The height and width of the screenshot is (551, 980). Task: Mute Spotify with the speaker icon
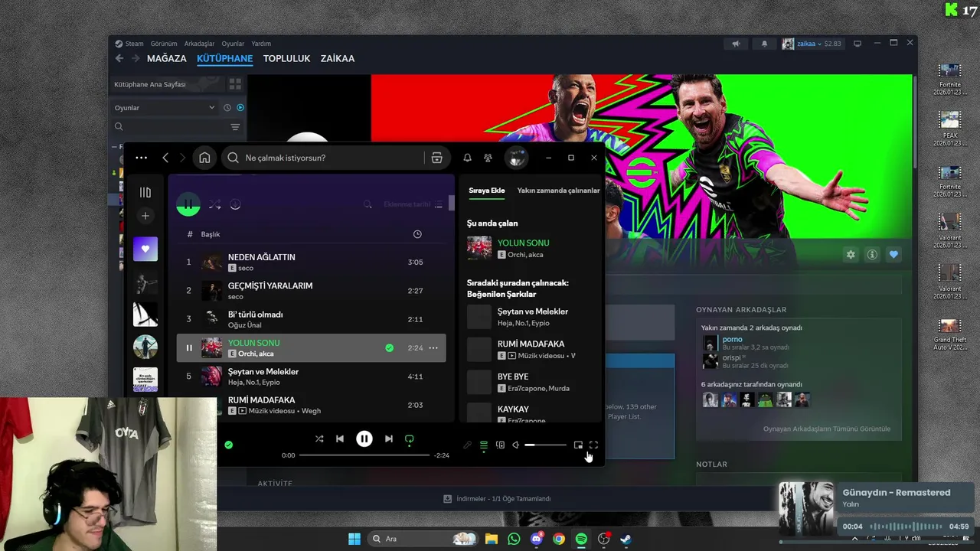coord(516,445)
